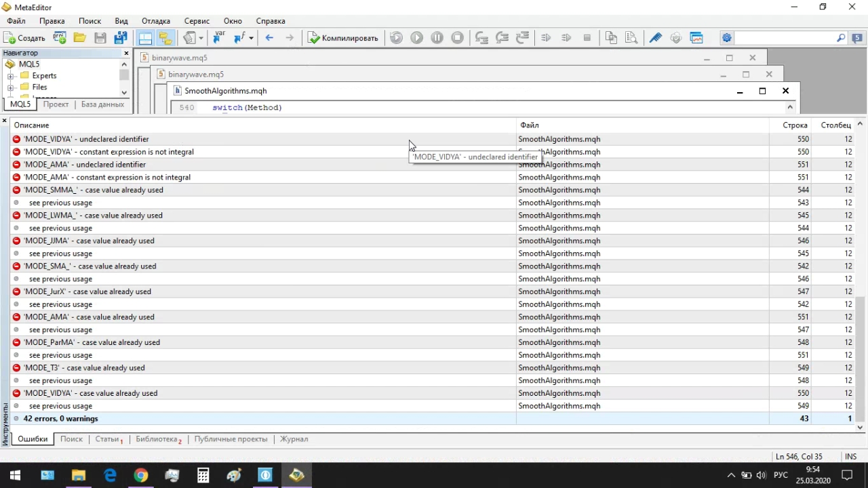
Task: Start profiling on history data icon
Action: pos(567,38)
